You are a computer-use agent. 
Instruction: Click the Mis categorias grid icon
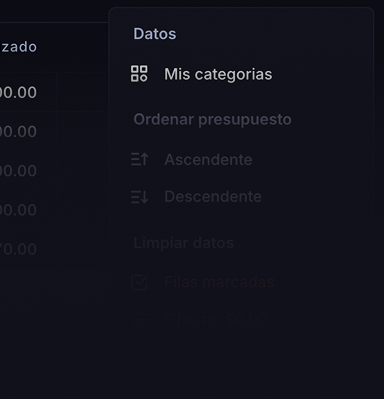click(x=139, y=74)
